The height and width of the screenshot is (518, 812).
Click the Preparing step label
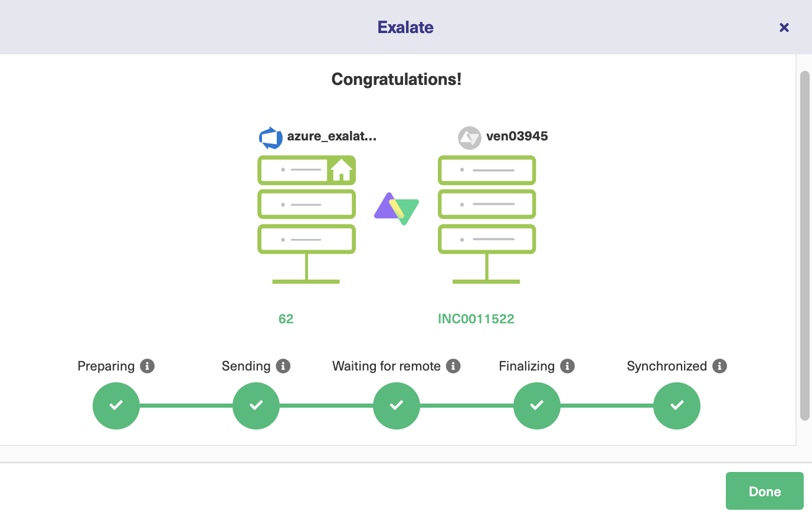pos(106,366)
